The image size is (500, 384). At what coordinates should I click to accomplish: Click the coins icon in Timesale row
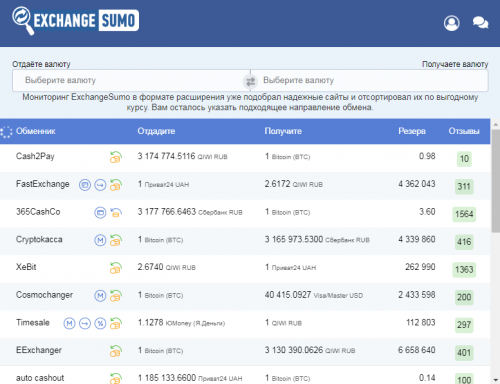[x=116, y=323]
